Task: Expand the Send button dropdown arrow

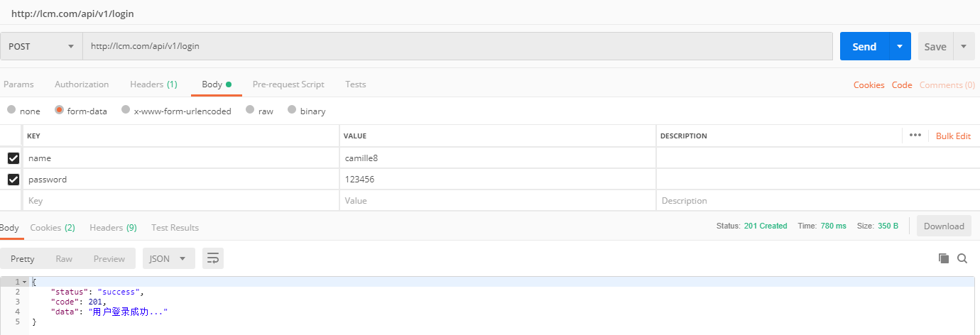Action: (x=900, y=46)
